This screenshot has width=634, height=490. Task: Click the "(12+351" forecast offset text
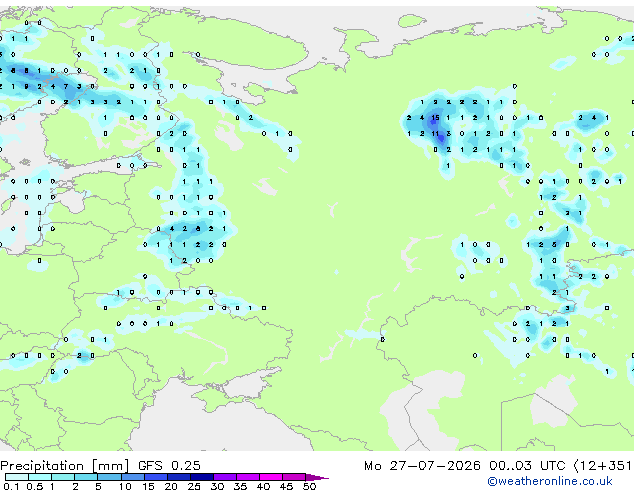point(603,466)
